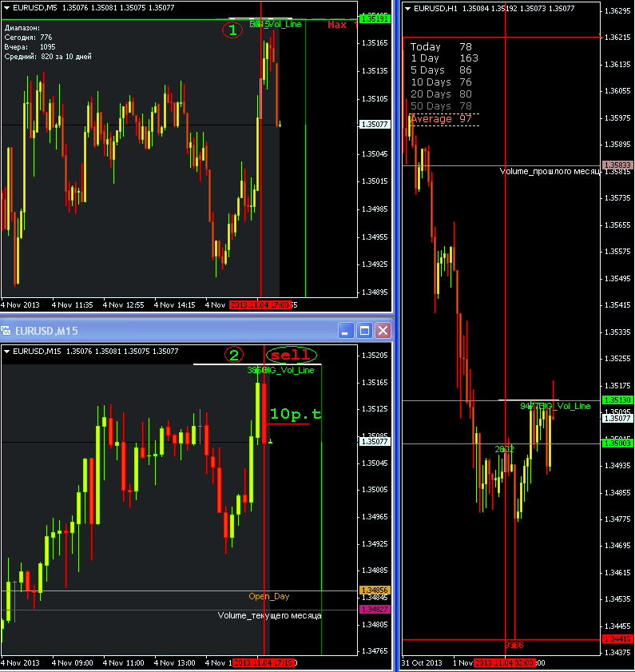Click the M15 chart 1.35077 price label

[x=374, y=441]
